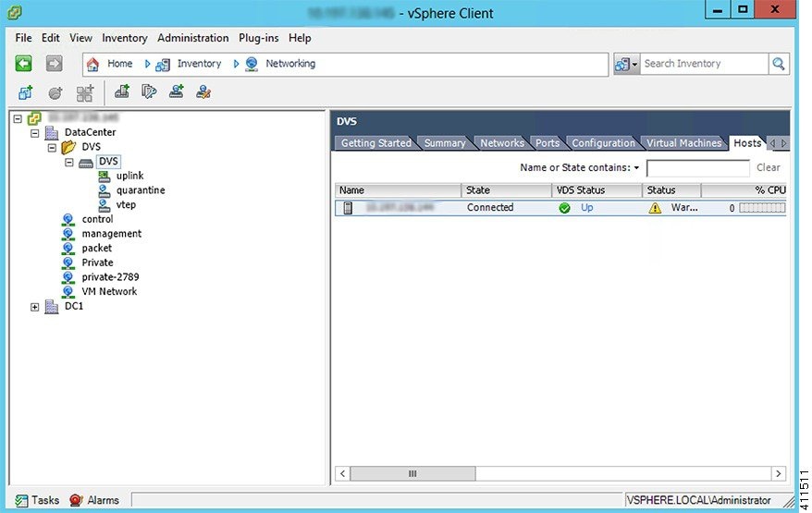Click the DC1 datacenter building icon
The height and width of the screenshot is (513, 812).
(51, 307)
